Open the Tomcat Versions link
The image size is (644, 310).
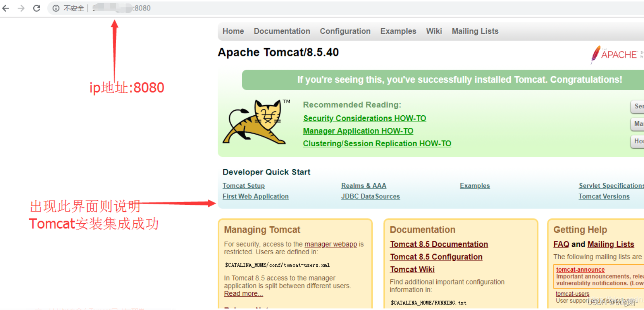[x=604, y=196]
